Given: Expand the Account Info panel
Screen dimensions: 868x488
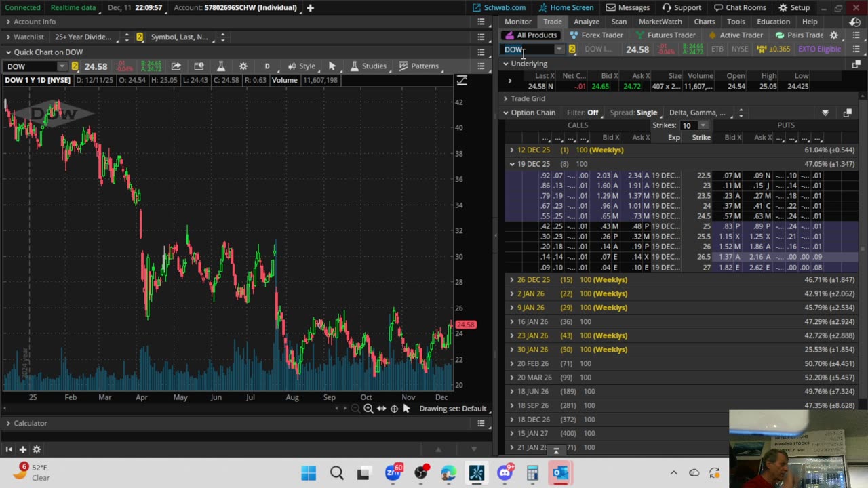Looking at the screenshot, I should [x=8, y=22].
